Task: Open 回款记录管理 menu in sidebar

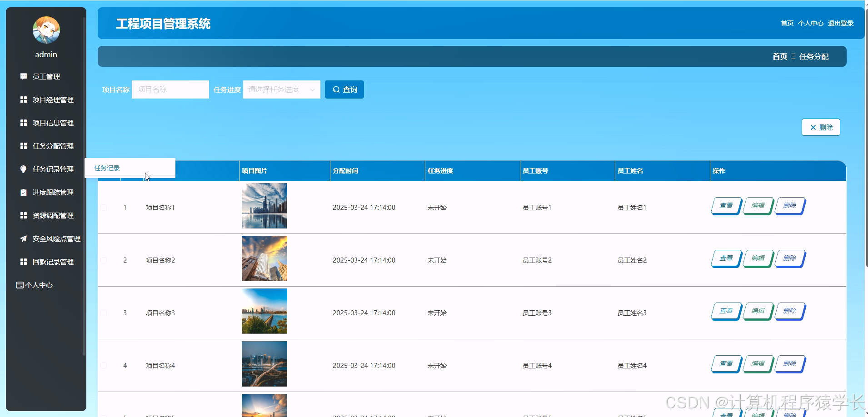Action: (x=46, y=262)
